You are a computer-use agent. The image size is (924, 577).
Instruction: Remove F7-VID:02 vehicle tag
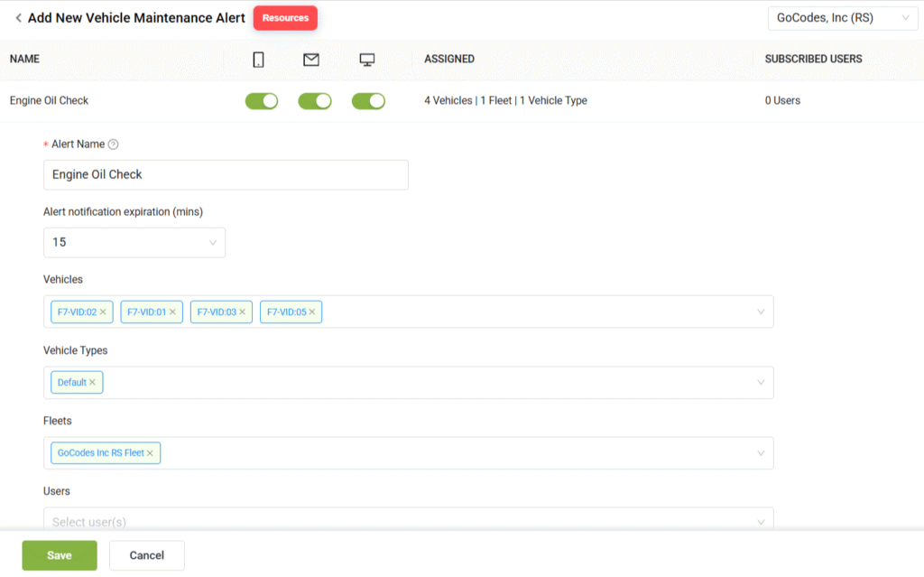coord(103,312)
